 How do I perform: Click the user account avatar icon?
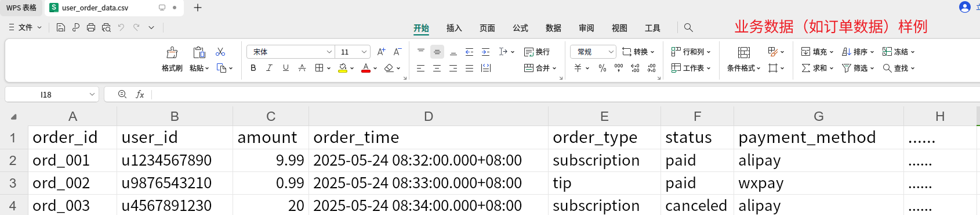[965, 7]
